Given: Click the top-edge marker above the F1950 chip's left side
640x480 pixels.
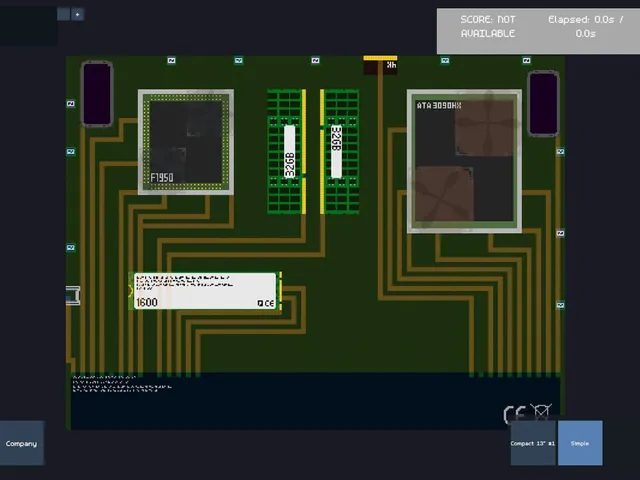Looking at the screenshot, I should 171,60.
